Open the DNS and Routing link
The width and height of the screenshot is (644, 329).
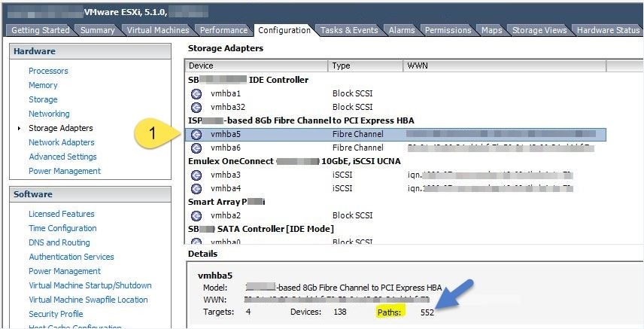coord(59,242)
